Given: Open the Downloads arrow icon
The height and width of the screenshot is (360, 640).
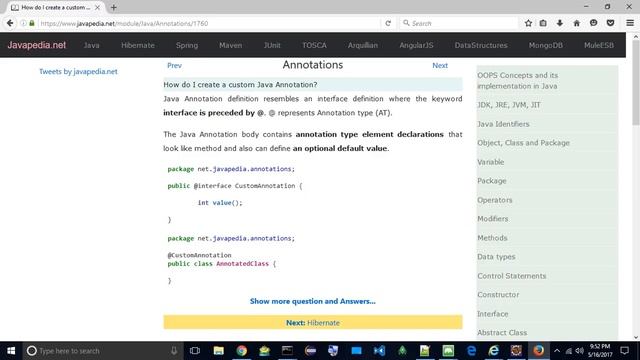Looking at the screenshot, I should click(x=560, y=23).
